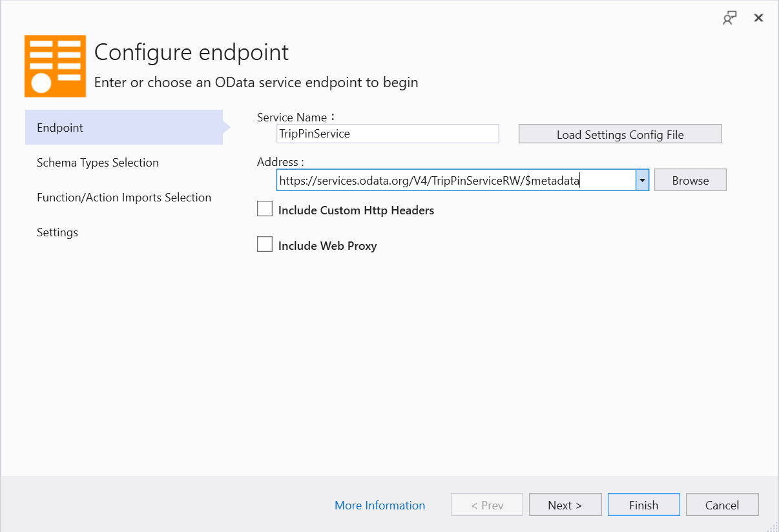Click the 'Address :' label
The width and height of the screenshot is (779, 532).
click(280, 162)
